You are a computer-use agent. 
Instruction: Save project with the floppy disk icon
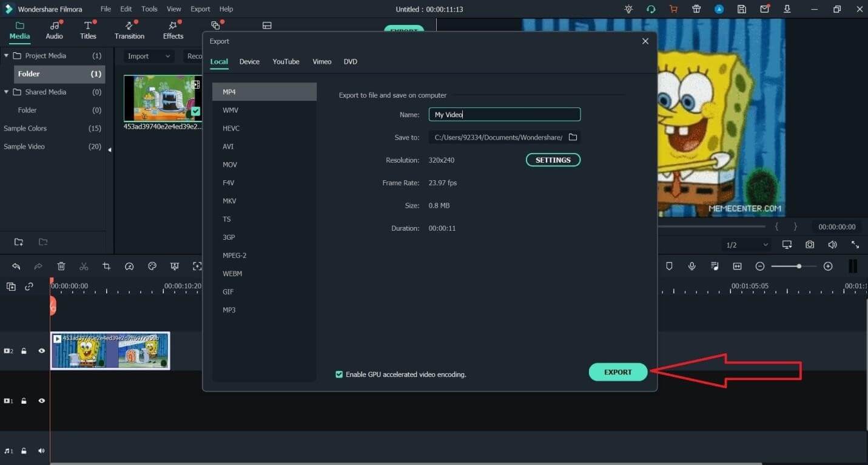coord(742,9)
